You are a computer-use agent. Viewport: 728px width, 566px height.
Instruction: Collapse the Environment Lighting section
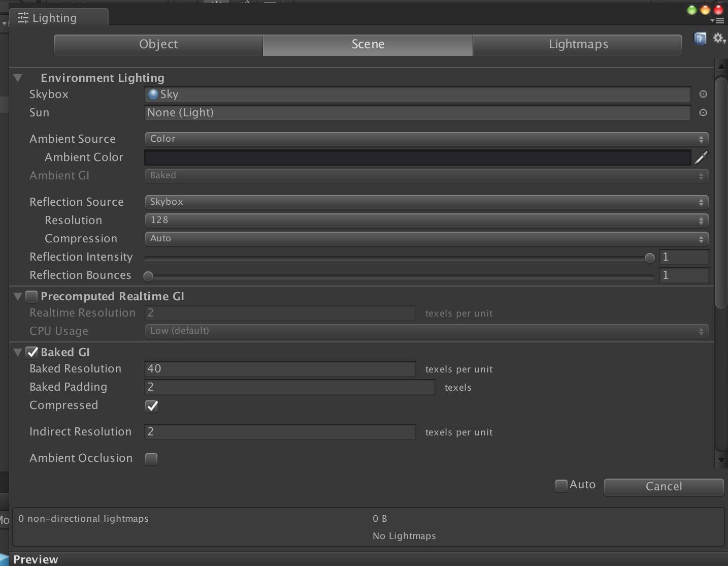click(18, 78)
